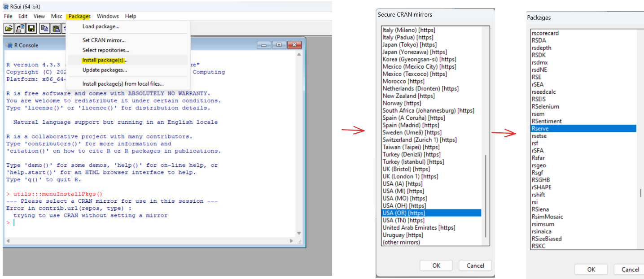Image resolution: width=644 pixels, height=279 pixels.
Task: Choose Set CRAN mirror... menu entry
Action: [128, 40]
